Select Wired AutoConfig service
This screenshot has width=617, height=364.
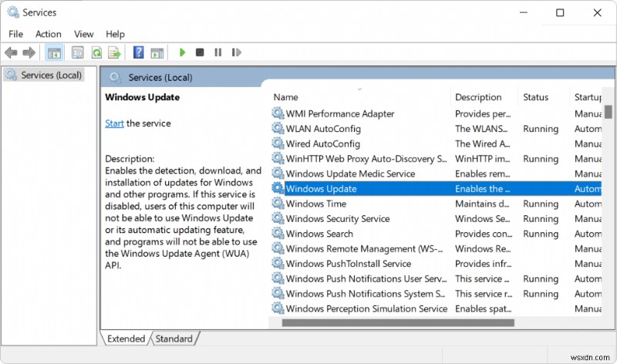click(322, 143)
